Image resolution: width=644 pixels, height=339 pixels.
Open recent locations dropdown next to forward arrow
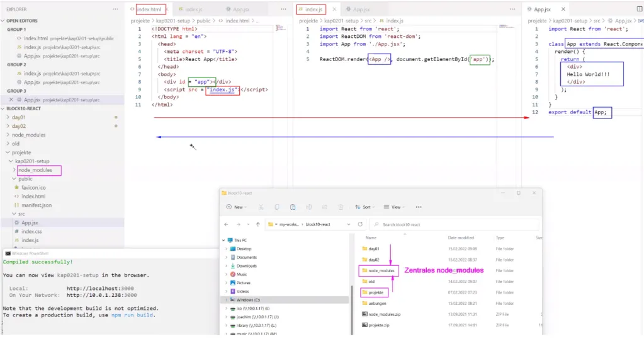click(248, 224)
